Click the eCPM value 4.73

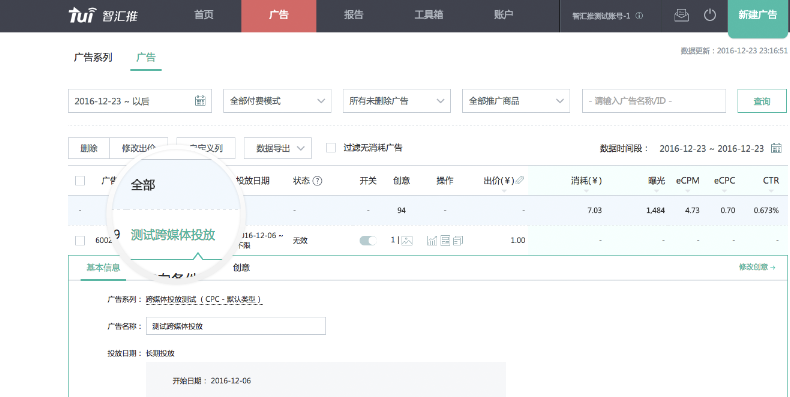click(x=692, y=210)
